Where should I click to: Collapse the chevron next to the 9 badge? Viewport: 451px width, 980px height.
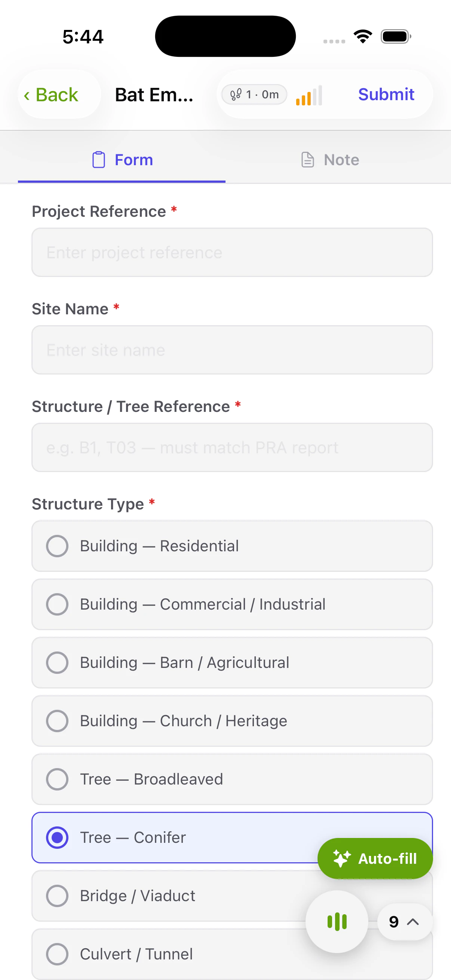[x=412, y=922]
